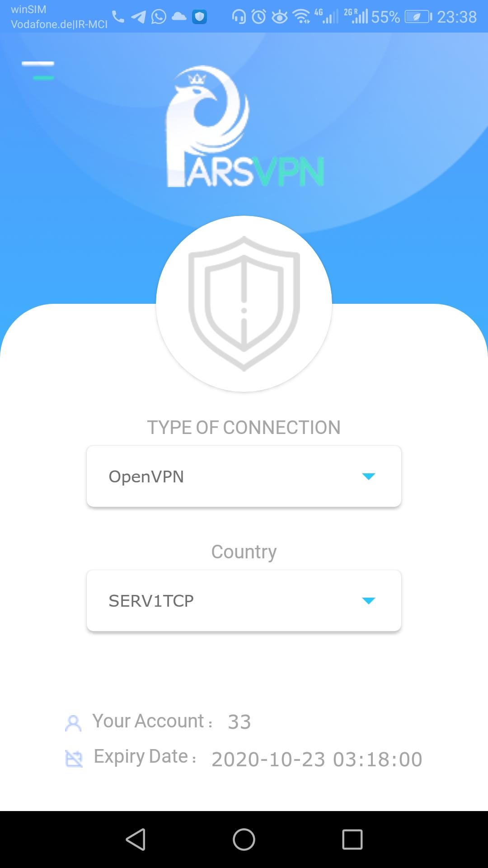Tap the expiry date calendar icon
Screen dimensions: 488x868
coord(74,759)
